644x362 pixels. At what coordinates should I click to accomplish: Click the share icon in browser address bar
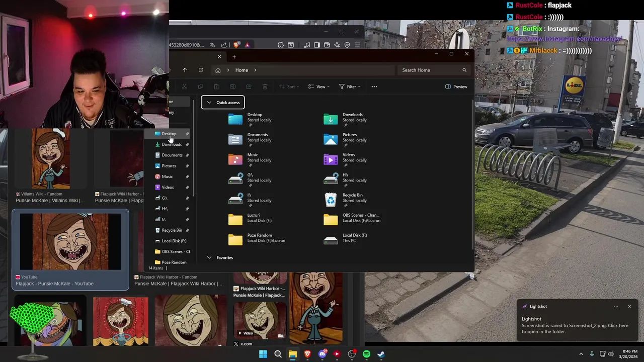pos(224,45)
